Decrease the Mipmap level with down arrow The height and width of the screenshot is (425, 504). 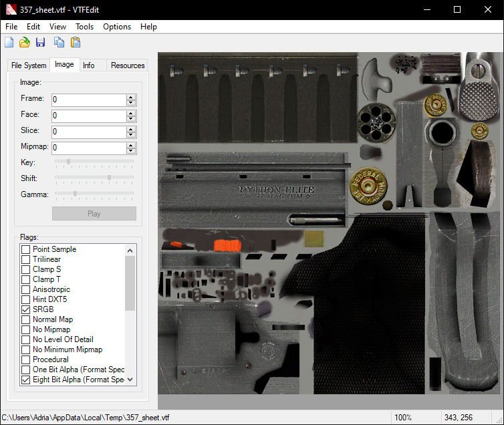131,151
